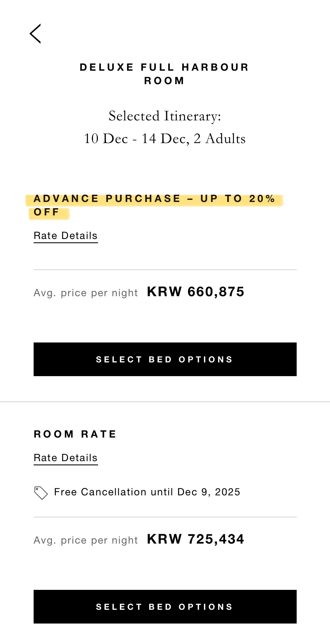Click the divider line above KRW 660,875
The height and width of the screenshot is (644, 330).
(165, 270)
